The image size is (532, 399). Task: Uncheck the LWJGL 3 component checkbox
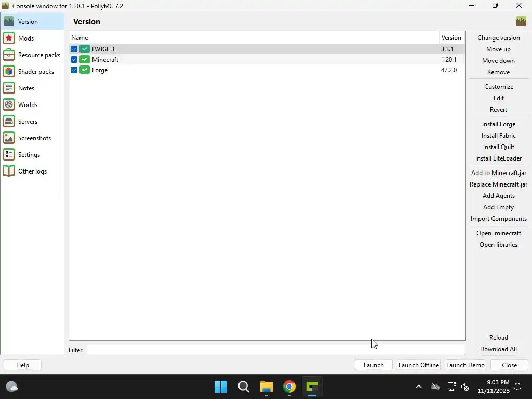(74, 49)
